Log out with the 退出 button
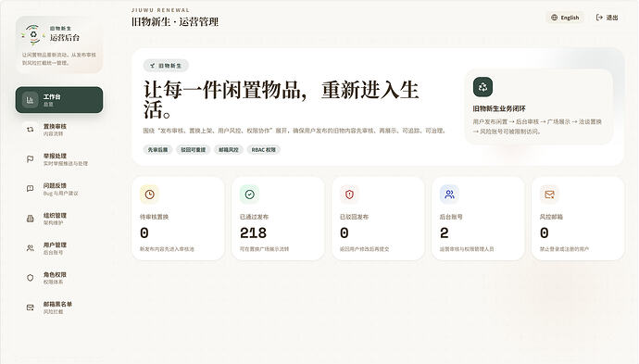The image size is (639, 364). [608, 18]
